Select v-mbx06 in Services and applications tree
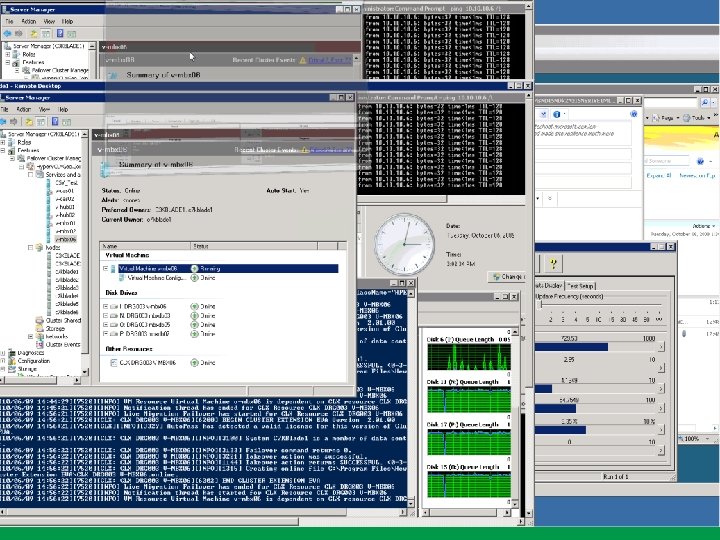720x540 pixels. click(66, 239)
